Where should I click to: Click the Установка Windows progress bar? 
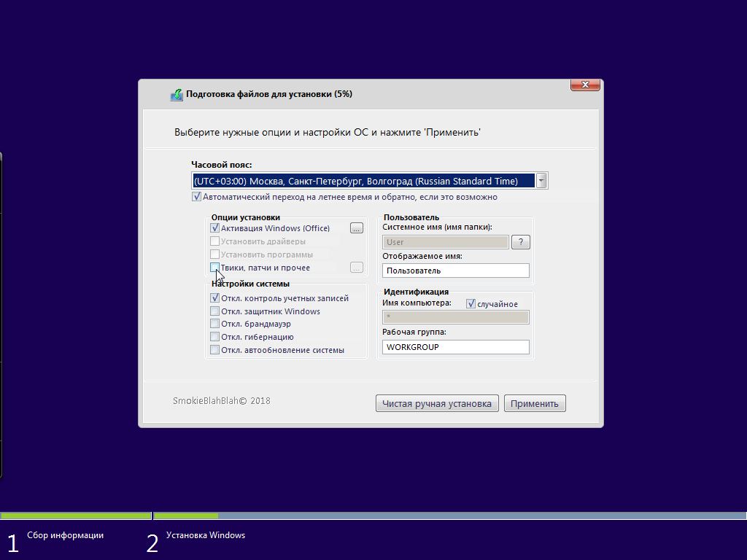pyautogui.click(x=449, y=516)
